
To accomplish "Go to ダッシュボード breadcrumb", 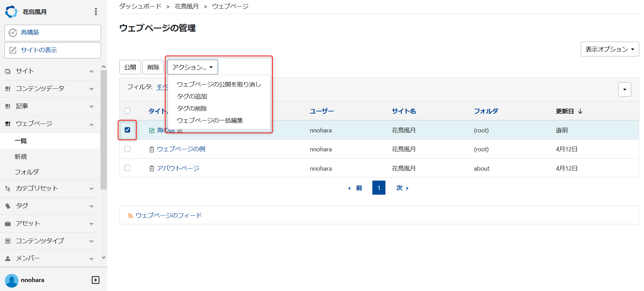I will pyautogui.click(x=140, y=6).
